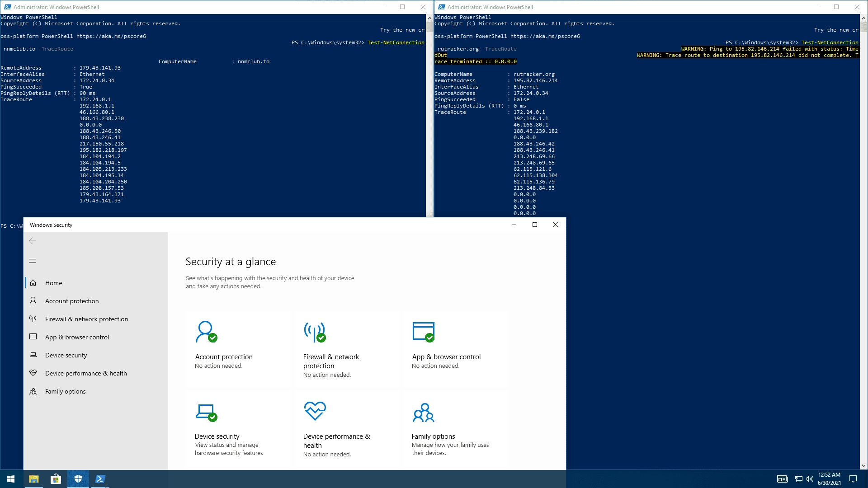Click the Firewall & network protection tile title
Image resolution: width=868 pixels, height=488 pixels.
[x=331, y=361]
